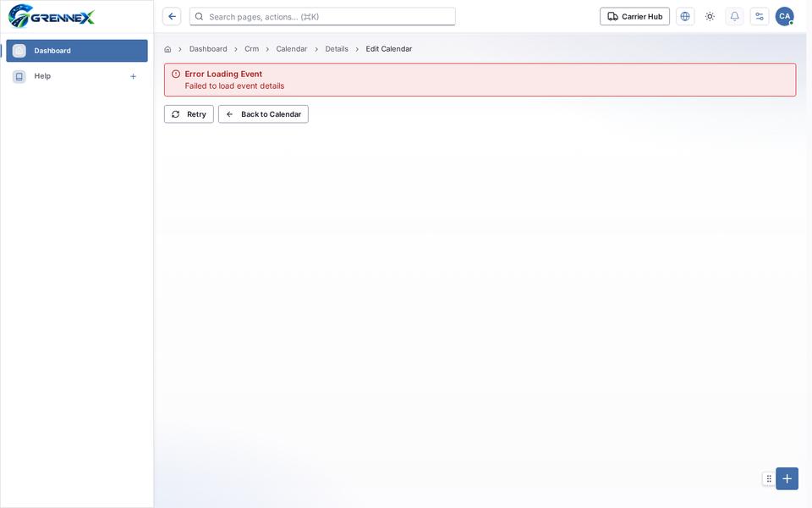Open Help in the sidebar
This screenshot has height=508, width=812.
pos(77,77)
